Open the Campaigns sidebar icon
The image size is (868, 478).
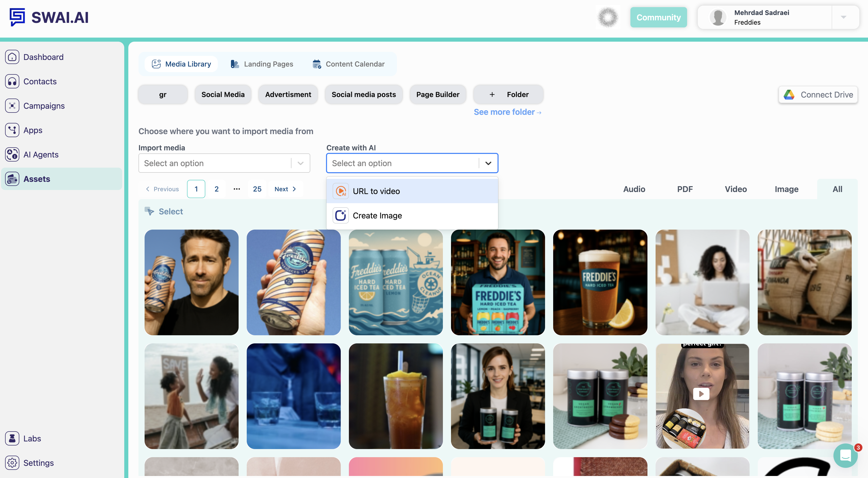(12, 106)
